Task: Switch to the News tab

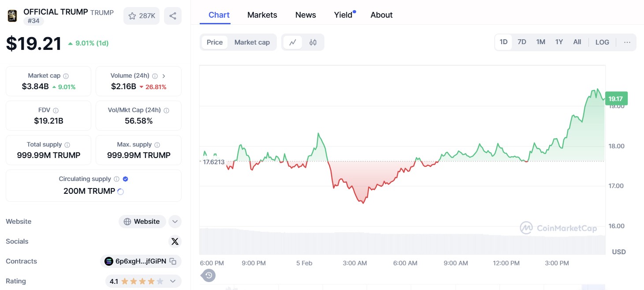Action: 305,15
